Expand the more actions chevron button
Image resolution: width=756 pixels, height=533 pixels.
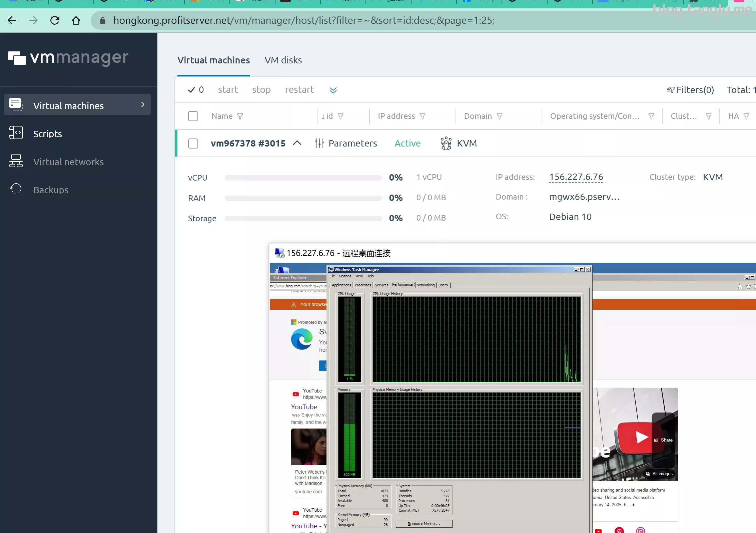333,89
